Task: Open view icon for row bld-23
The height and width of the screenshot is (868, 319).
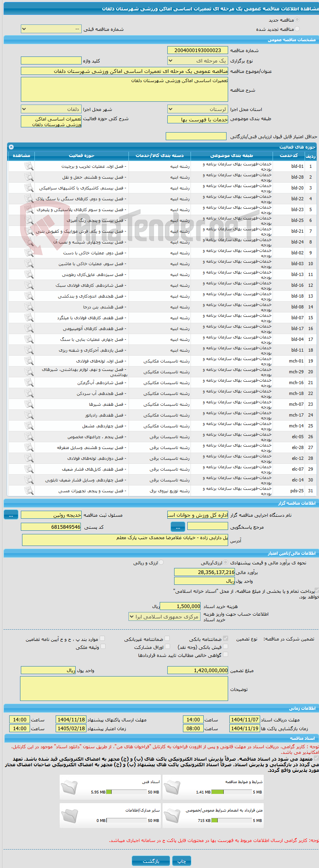Action: [29, 209]
